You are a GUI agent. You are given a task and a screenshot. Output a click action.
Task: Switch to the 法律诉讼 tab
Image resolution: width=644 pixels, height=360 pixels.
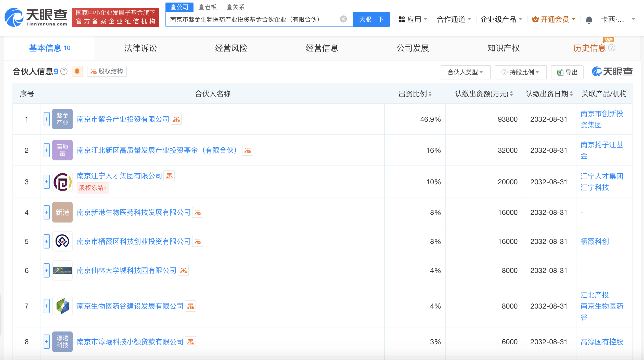point(140,48)
